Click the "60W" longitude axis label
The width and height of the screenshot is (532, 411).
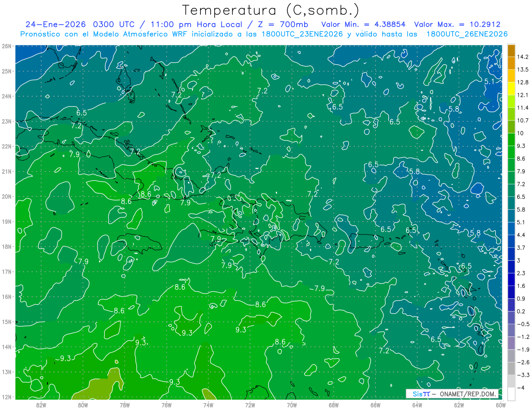click(501, 404)
